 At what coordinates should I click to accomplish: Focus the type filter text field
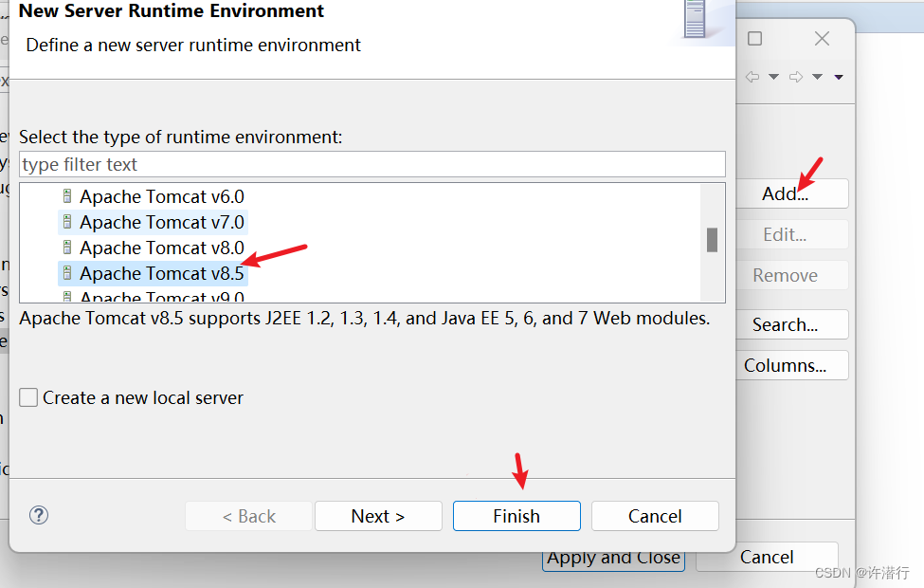click(x=371, y=164)
